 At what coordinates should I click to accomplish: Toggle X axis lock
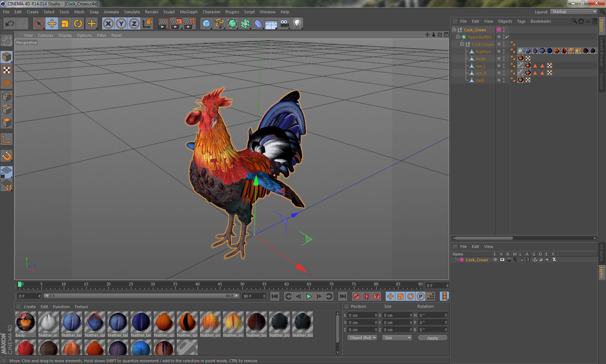point(108,24)
